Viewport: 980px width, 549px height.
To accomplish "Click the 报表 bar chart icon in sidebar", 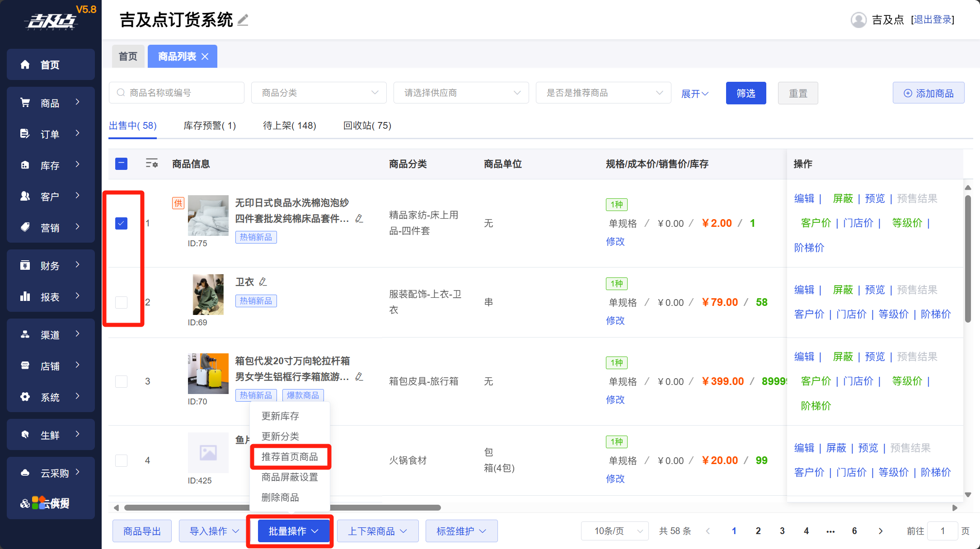I will coord(25,296).
